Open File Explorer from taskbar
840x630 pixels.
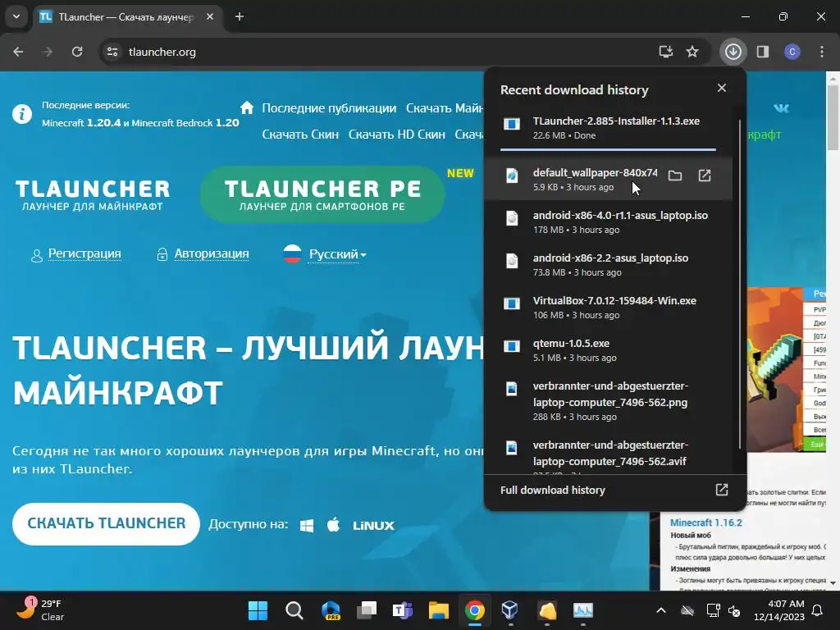[438, 610]
